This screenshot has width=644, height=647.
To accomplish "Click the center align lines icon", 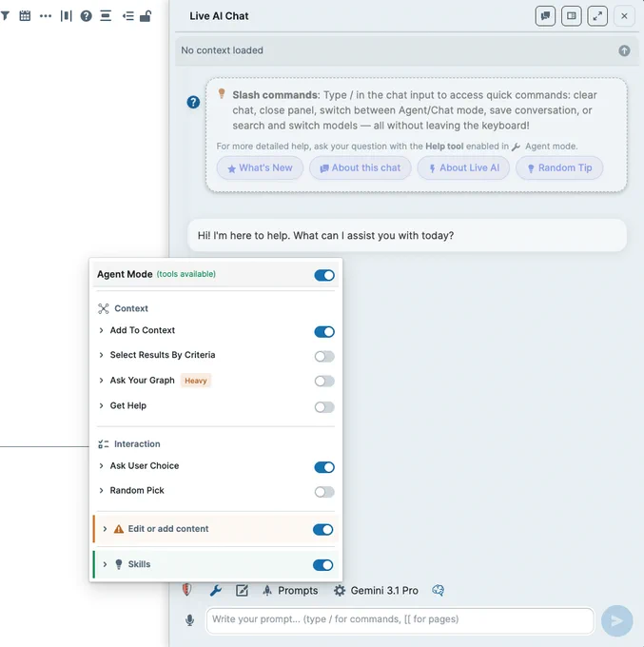I will pos(106,16).
